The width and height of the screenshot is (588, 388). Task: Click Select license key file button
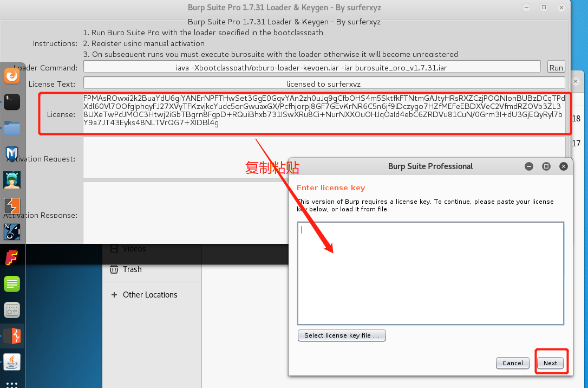[342, 335]
